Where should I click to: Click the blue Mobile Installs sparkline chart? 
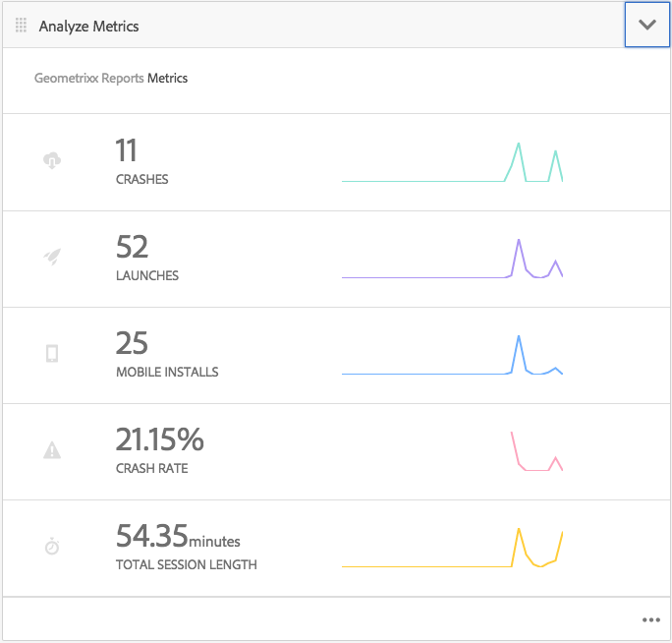coord(452,355)
